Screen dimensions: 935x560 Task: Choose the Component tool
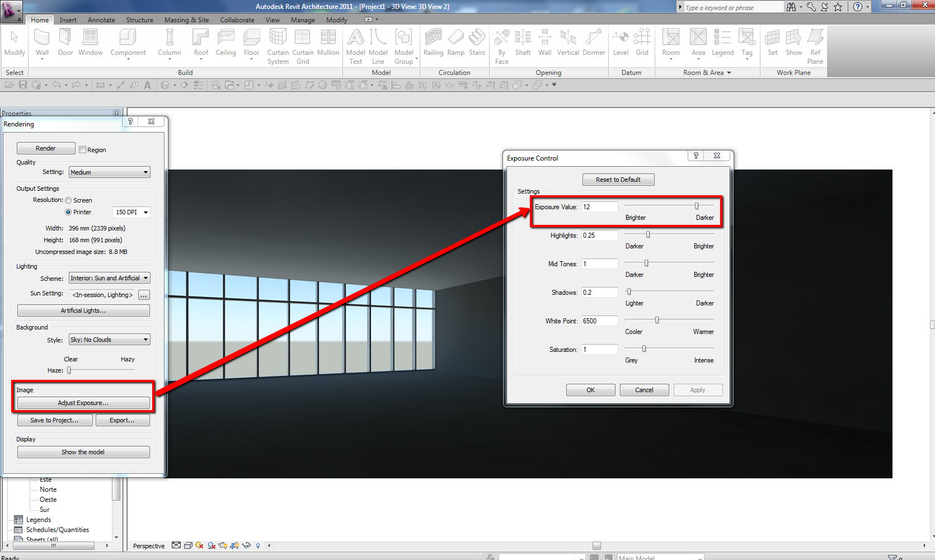pyautogui.click(x=128, y=43)
